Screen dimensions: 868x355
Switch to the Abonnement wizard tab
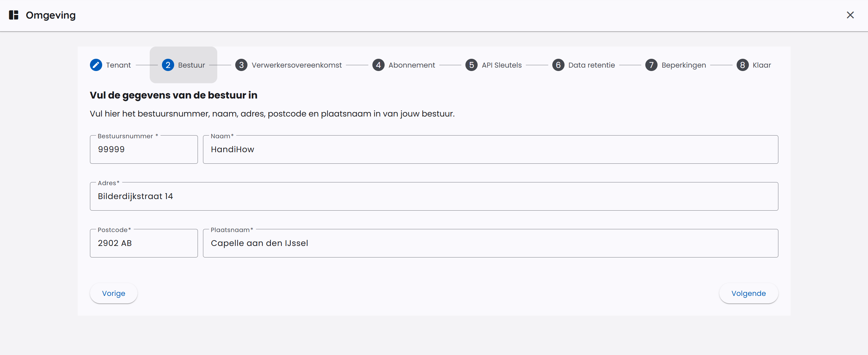pos(411,65)
